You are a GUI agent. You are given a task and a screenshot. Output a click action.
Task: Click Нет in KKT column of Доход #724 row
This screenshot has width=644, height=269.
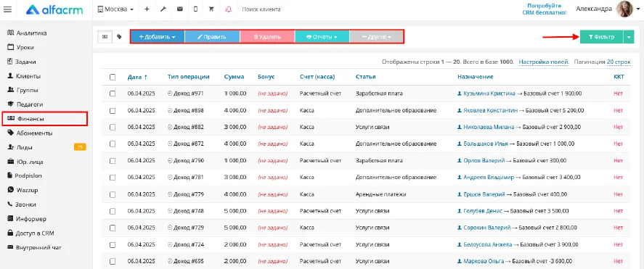point(618,244)
